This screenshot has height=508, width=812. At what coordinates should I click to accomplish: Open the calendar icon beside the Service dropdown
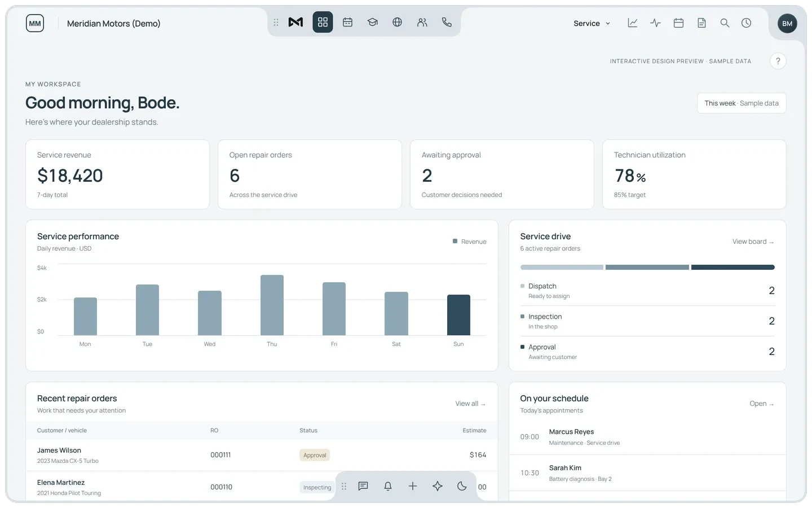678,23
